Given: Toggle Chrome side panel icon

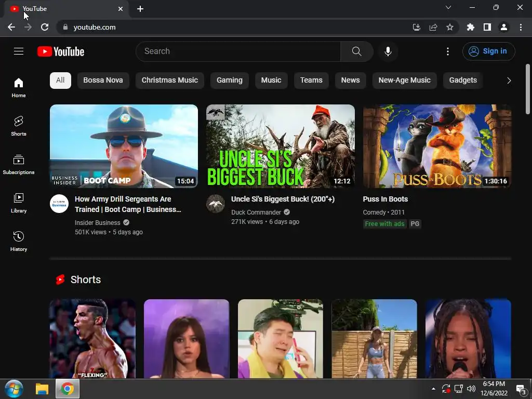Looking at the screenshot, I should coord(487,27).
